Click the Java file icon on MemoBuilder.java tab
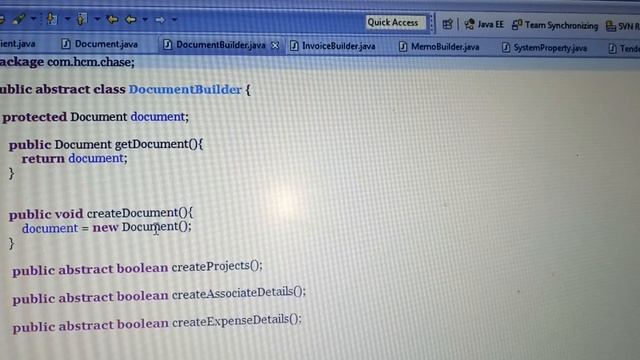 tap(403, 47)
